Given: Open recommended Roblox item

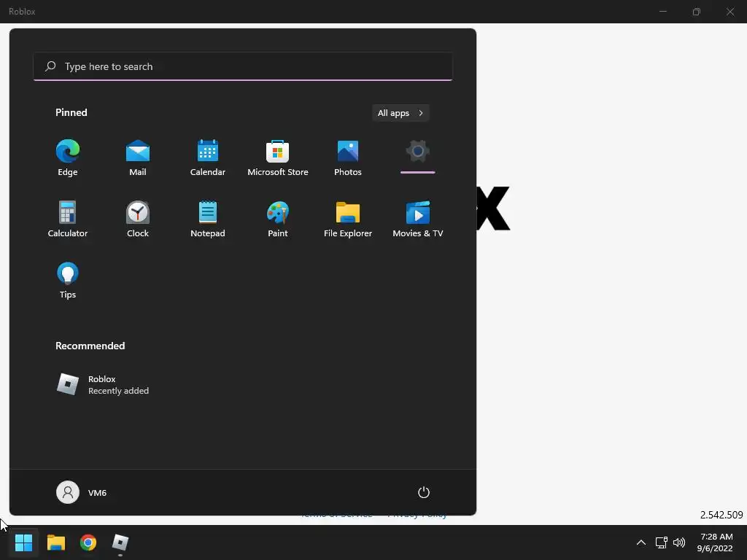Looking at the screenshot, I should coord(102,385).
